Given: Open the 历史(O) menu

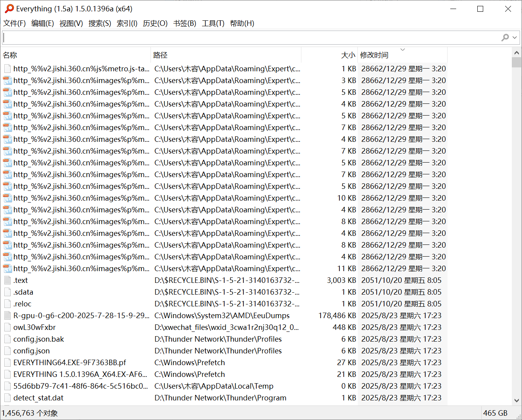Looking at the screenshot, I should 155,24.
